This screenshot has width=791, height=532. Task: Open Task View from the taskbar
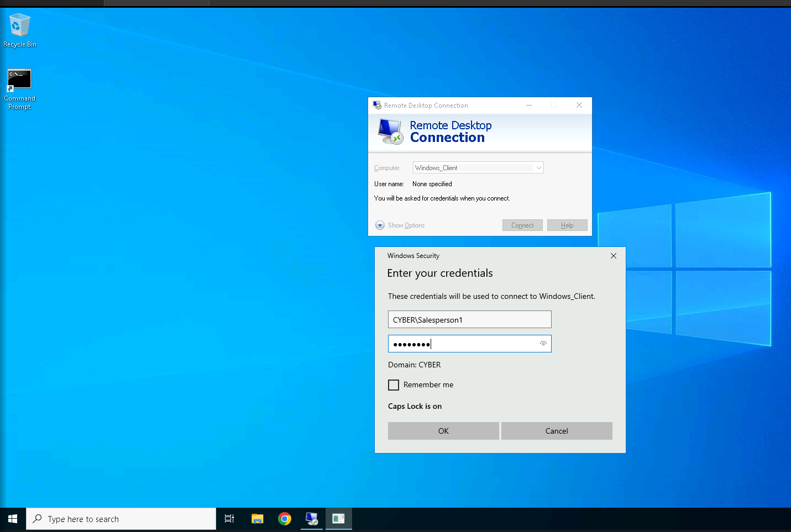(x=229, y=519)
